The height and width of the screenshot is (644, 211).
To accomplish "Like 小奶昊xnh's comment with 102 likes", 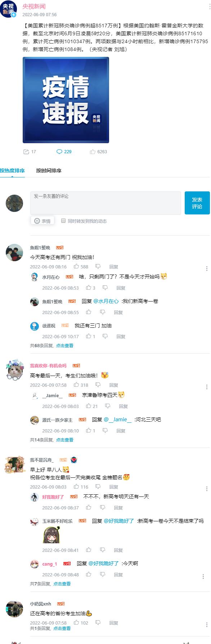I will pos(76,623).
